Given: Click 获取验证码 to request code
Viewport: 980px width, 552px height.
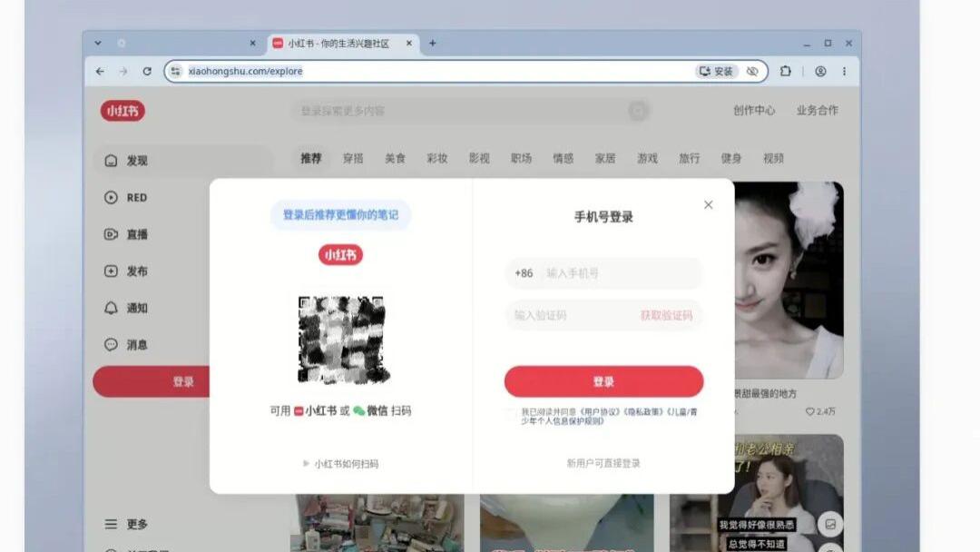Looking at the screenshot, I should tap(666, 315).
